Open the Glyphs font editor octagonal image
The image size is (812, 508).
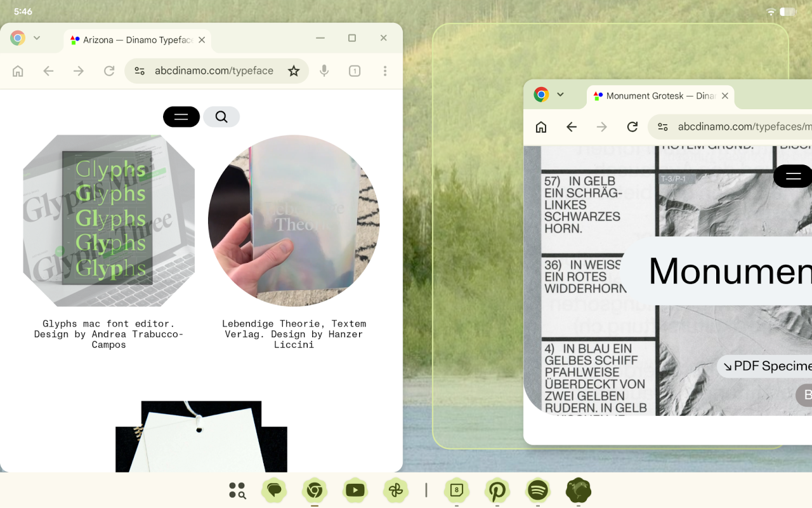click(x=109, y=221)
